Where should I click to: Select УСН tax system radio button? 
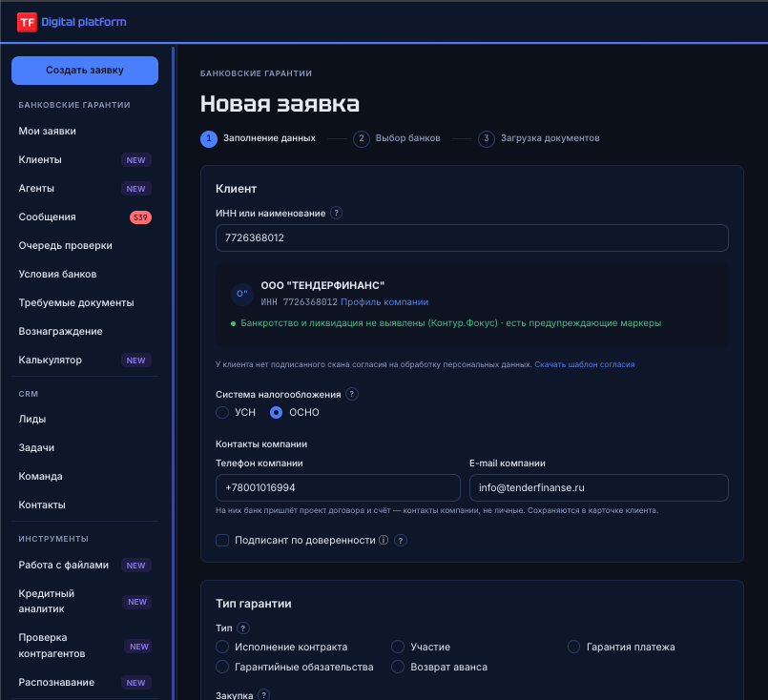tap(222, 412)
